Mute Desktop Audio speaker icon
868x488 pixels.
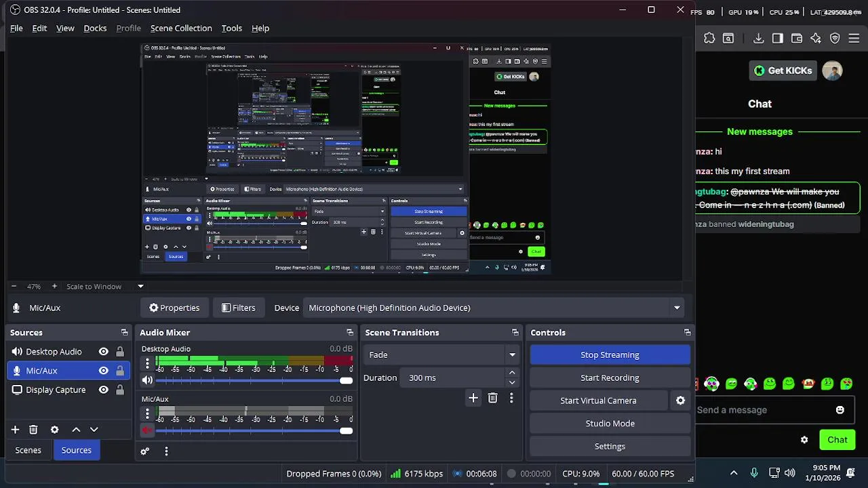point(147,380)
